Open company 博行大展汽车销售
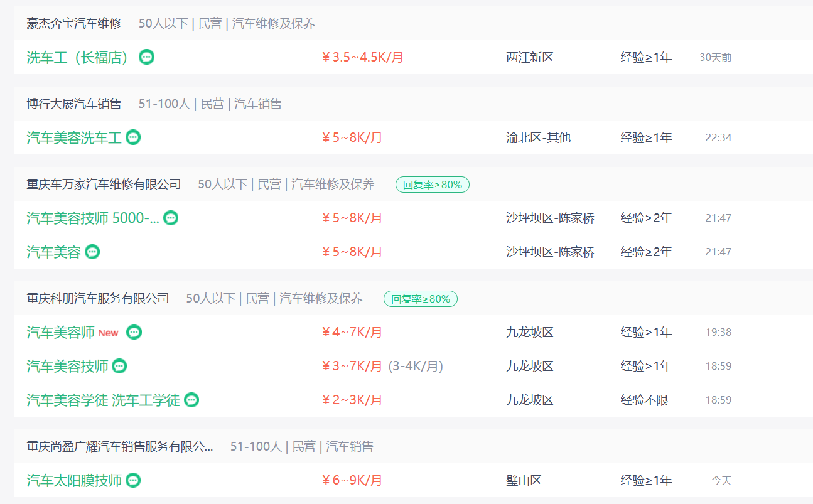 (x=73, y=104)
